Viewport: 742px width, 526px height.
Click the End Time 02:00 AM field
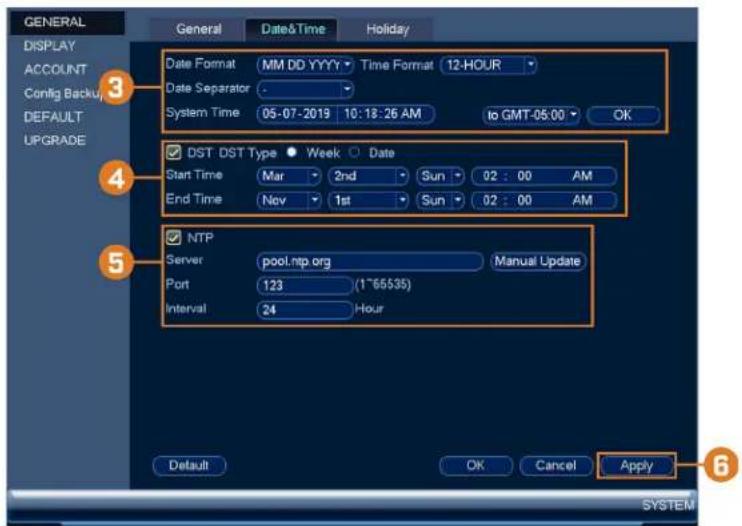coord(544,200)
